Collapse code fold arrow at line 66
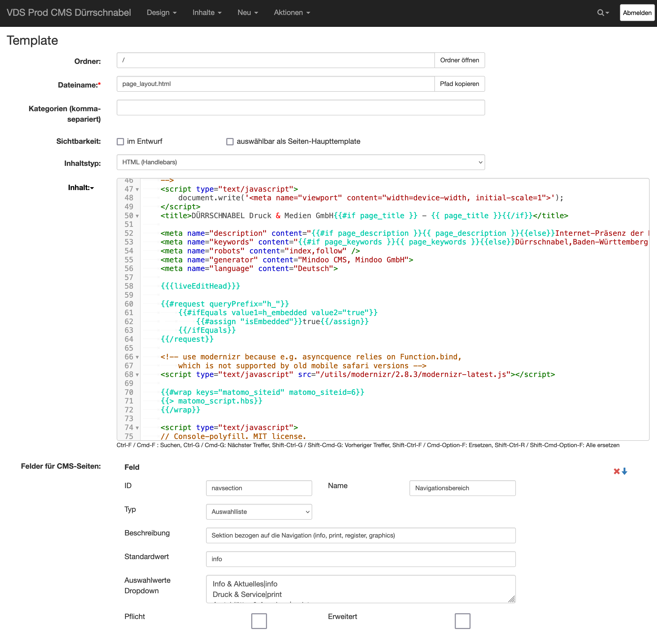This screenshot has width=657, height=644. point(137,357)
